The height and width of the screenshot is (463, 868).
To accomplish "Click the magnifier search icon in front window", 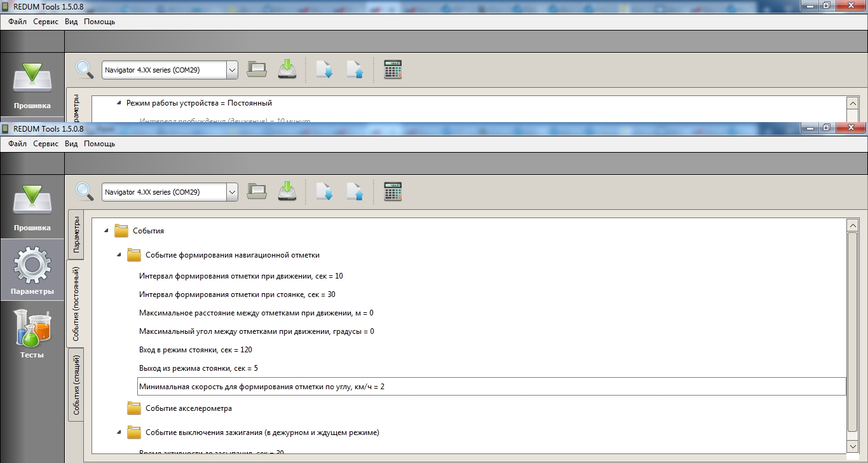I will [83, 191].
